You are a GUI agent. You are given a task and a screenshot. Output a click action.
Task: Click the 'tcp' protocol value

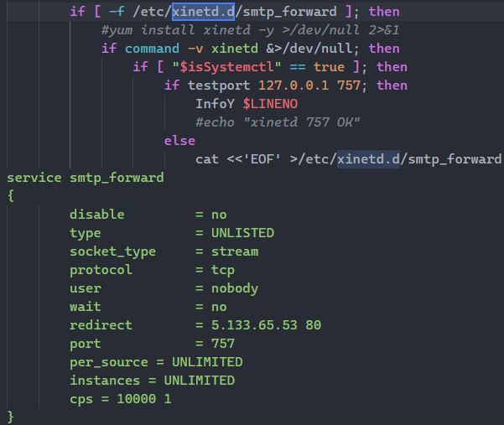click(x=223, y=270)
